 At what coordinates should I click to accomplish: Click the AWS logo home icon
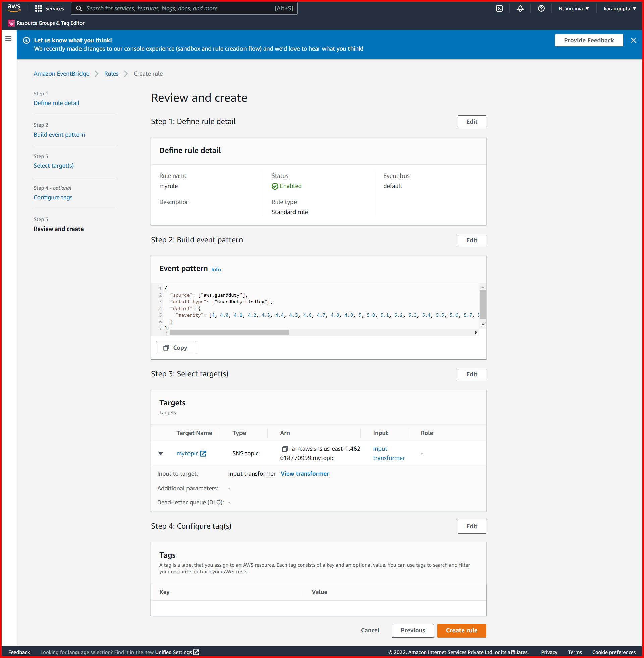14,8
